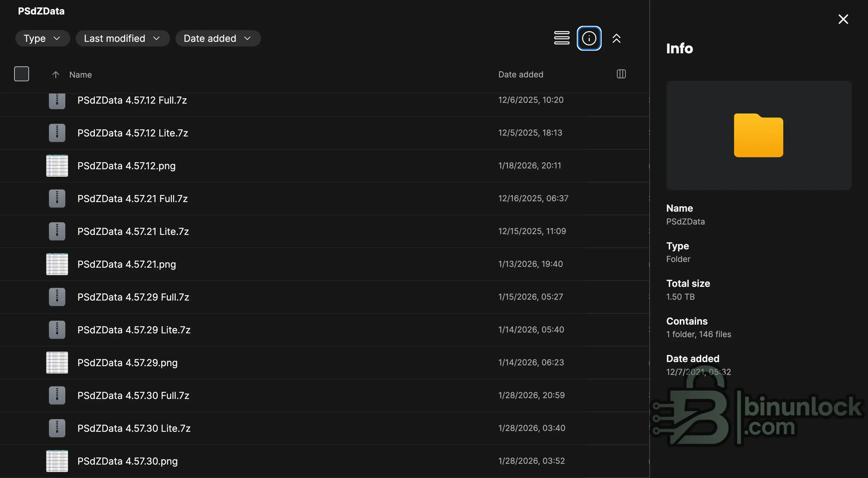This screenshot has height=478, width=868.
Task: Open column chooser icon
Action: (x=621, y=74)
